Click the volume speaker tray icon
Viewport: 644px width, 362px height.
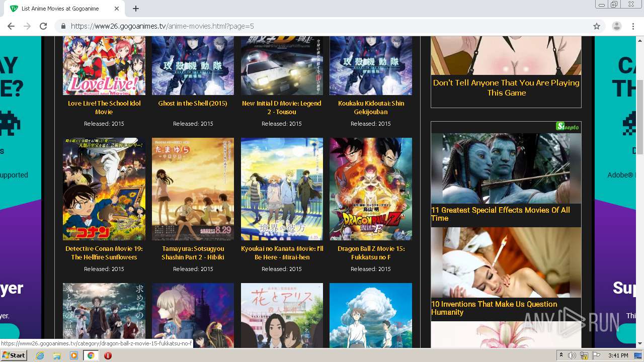[x=572, y=355]
